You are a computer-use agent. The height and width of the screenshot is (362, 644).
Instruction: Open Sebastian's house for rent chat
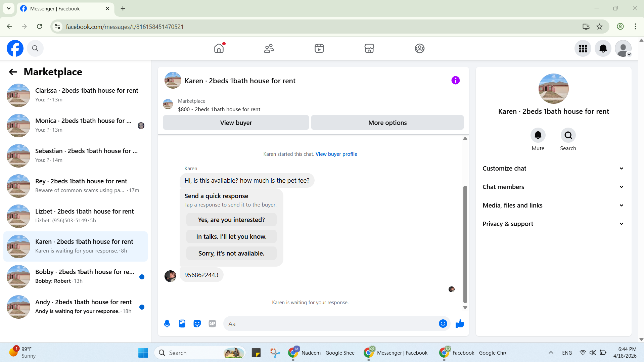pos(76,156)
